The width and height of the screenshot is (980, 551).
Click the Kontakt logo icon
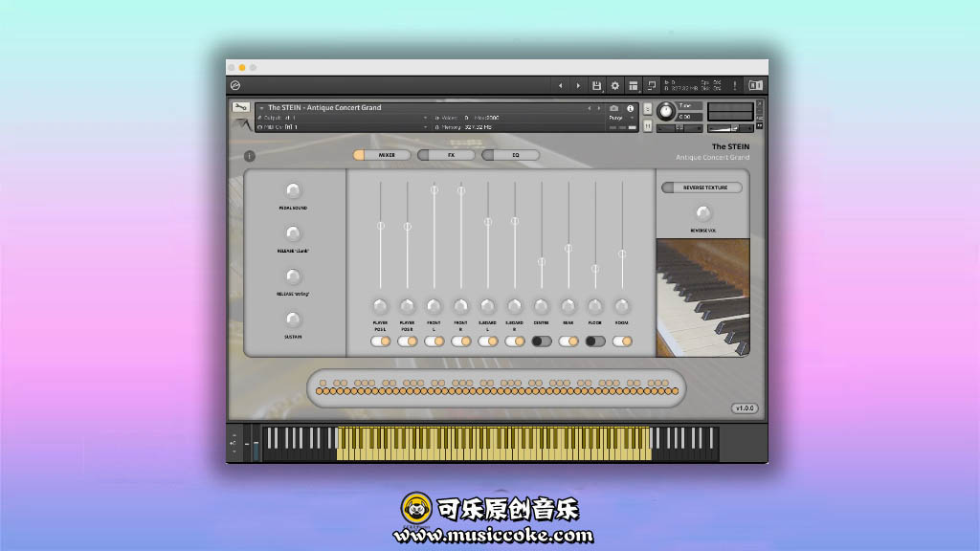tap(235, 85)
